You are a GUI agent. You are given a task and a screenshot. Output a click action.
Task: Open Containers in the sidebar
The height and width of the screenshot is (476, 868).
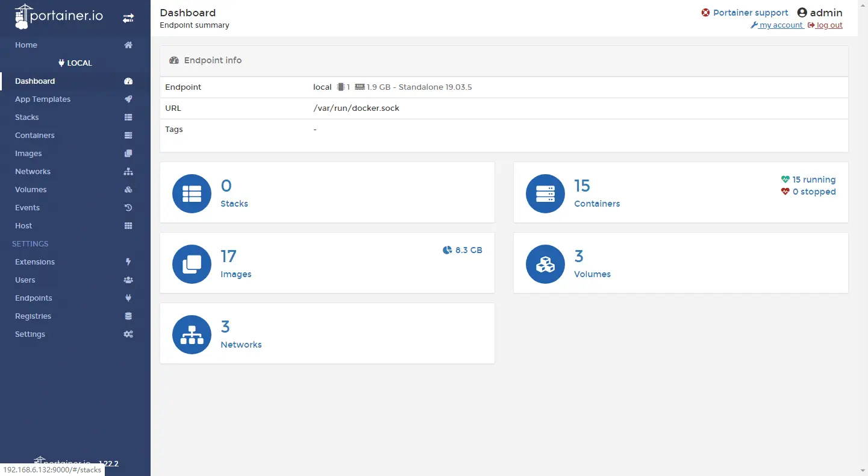click(75, 136)
